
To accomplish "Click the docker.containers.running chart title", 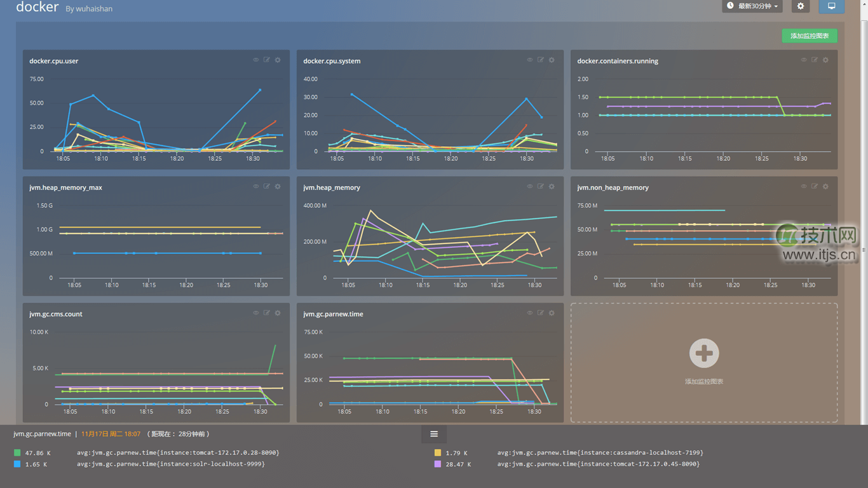I will 618,61.
